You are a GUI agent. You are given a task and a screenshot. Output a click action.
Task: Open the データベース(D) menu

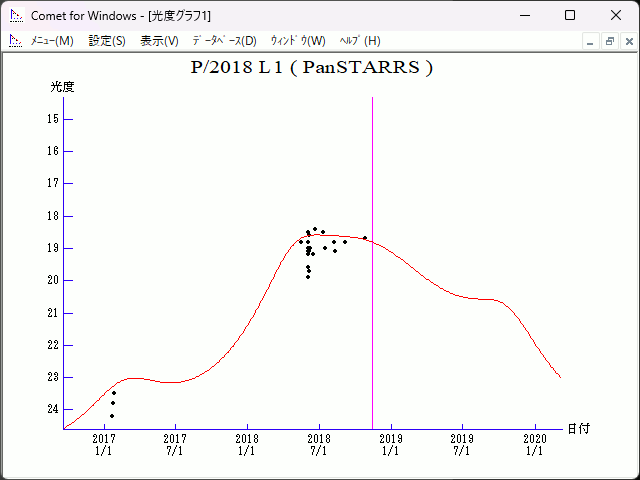pos(224,41)
